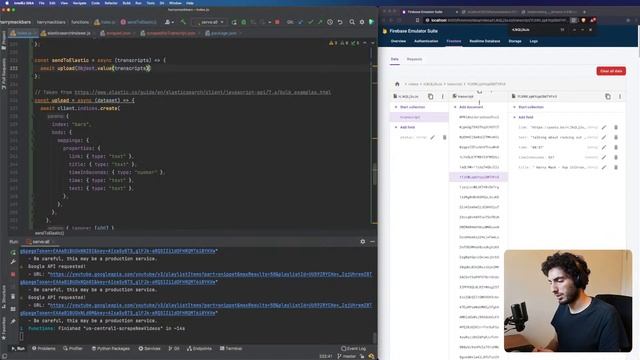
Task: Click the Rollback (undo arrow) toolbar icon
Action: click(x=340, y=22)
